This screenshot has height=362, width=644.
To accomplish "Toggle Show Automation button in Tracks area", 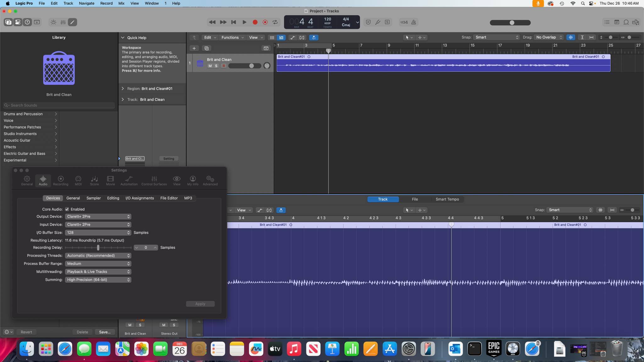I will point(292,38).
